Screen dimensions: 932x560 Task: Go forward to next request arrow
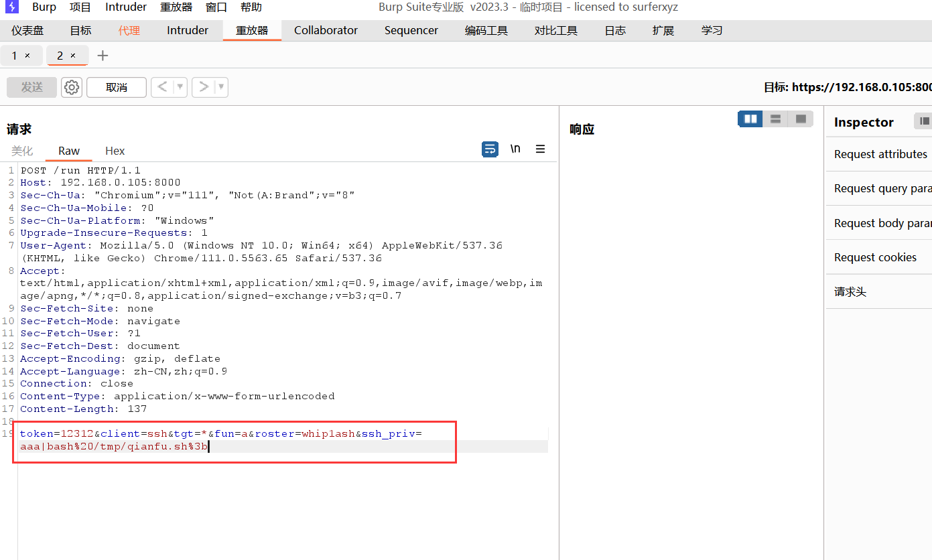[x=204, y=87]
